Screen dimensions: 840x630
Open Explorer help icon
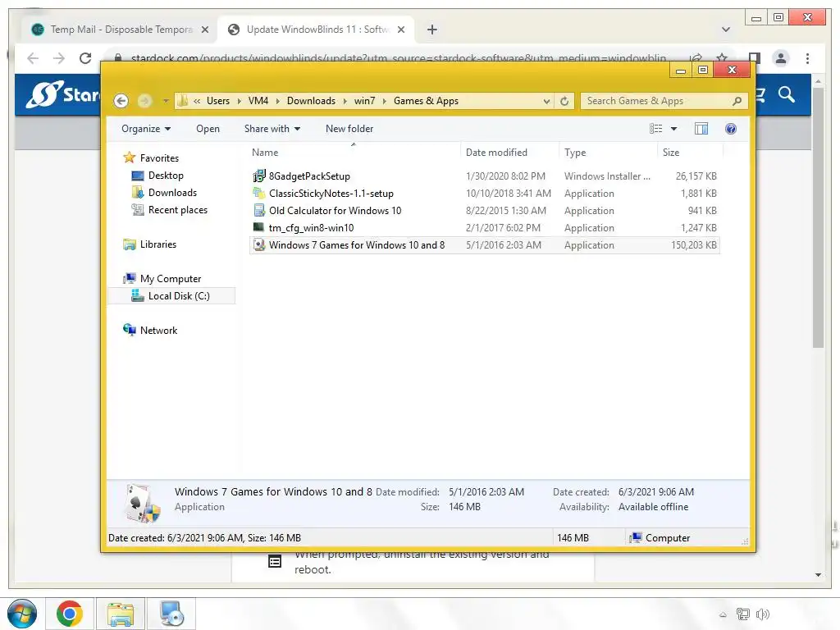click(x=731, y=129)
